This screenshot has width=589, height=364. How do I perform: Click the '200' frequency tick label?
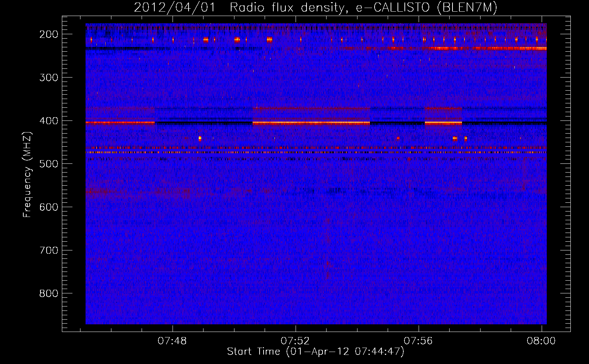pyautogui.click(x=49, y=34)
